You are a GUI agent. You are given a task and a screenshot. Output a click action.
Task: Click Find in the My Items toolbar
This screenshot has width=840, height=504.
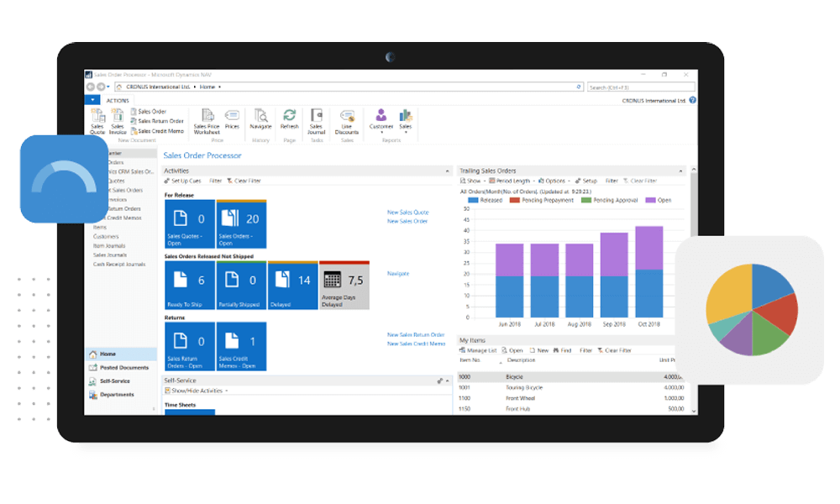click(562, 350)
